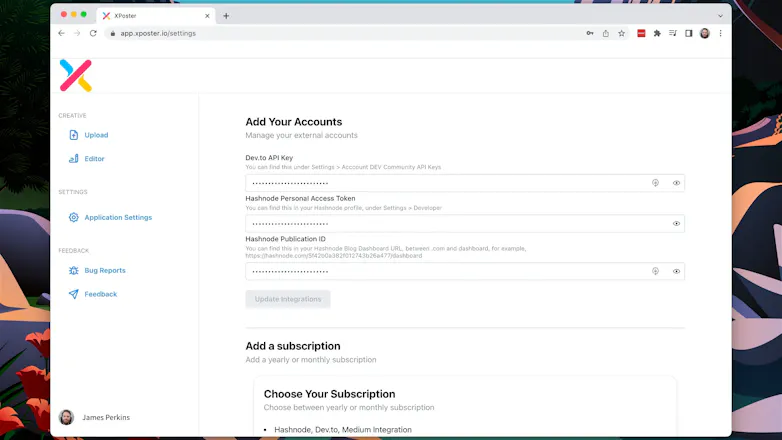
Task: Click the site lock icon
Action: coord(113,33)
